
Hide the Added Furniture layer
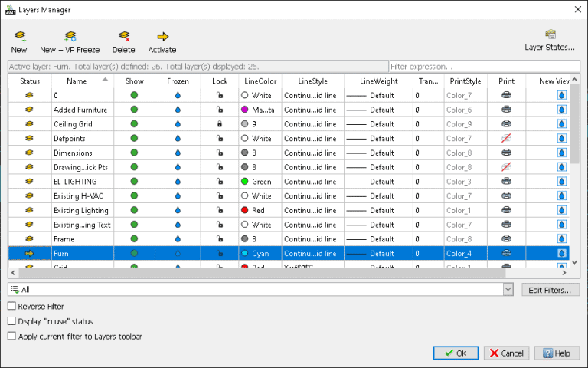[x=134, y=110]
